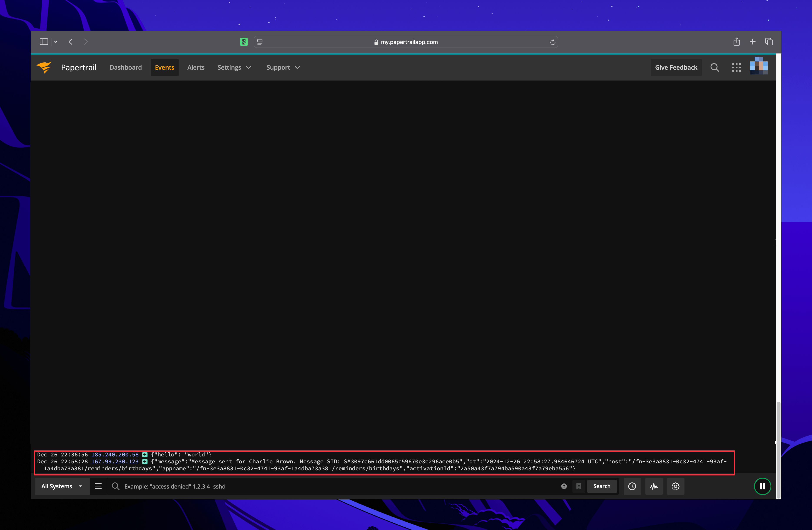Expand the hello world log entry plus icon
812x530 pixels.
(x=145, y=455)
